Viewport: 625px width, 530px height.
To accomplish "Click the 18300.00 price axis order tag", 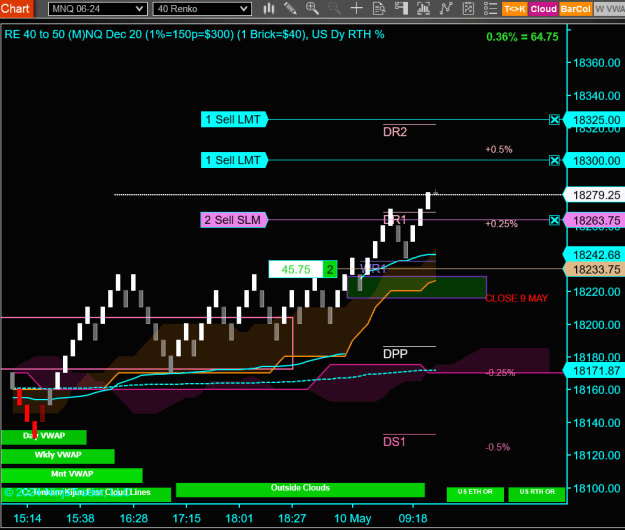I will point(594,161).
